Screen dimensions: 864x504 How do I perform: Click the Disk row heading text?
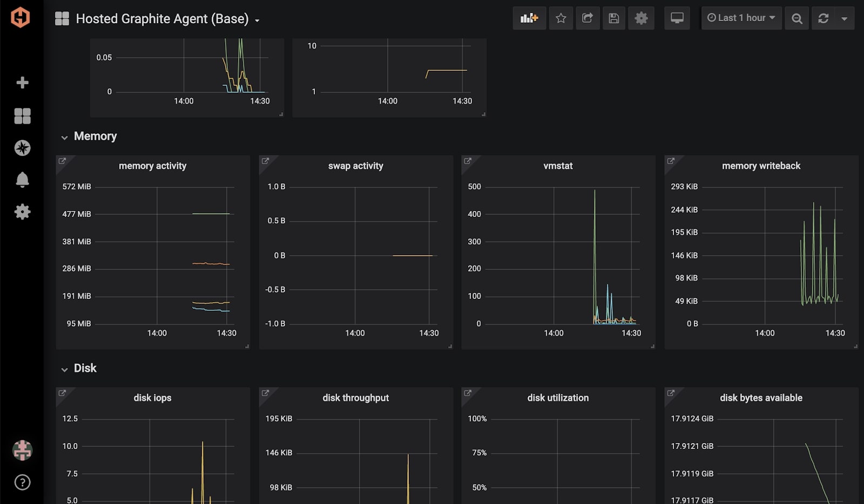tap(85, 369)
